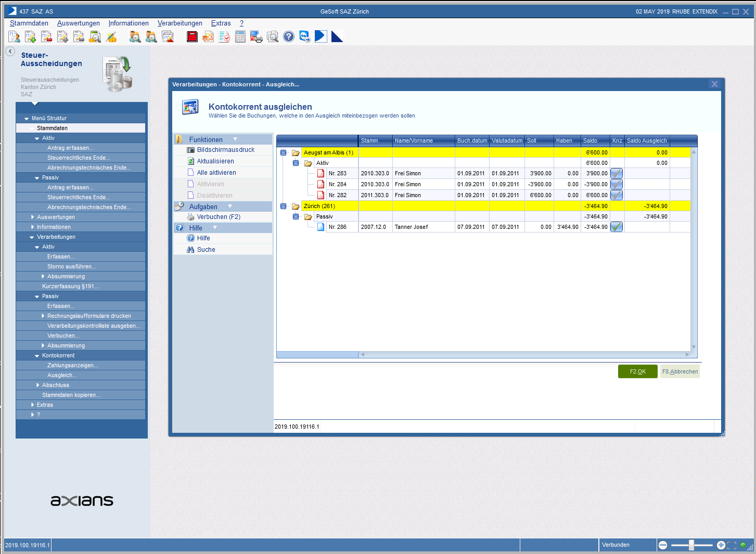Viewport: 756px width, 554px height.
Task: Toggle Knz checkmark for Nr. 283
Action: coord(617,173)
